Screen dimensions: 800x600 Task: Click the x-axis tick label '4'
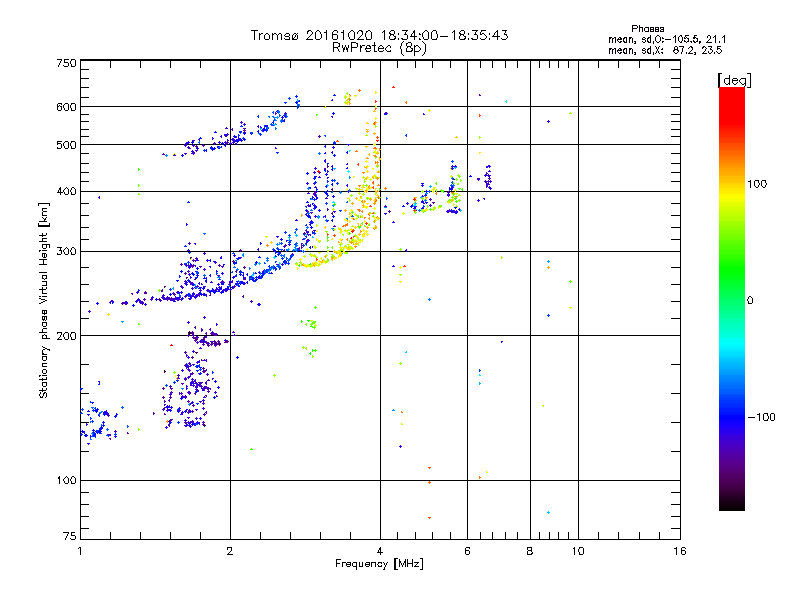[x=380, y=551]
